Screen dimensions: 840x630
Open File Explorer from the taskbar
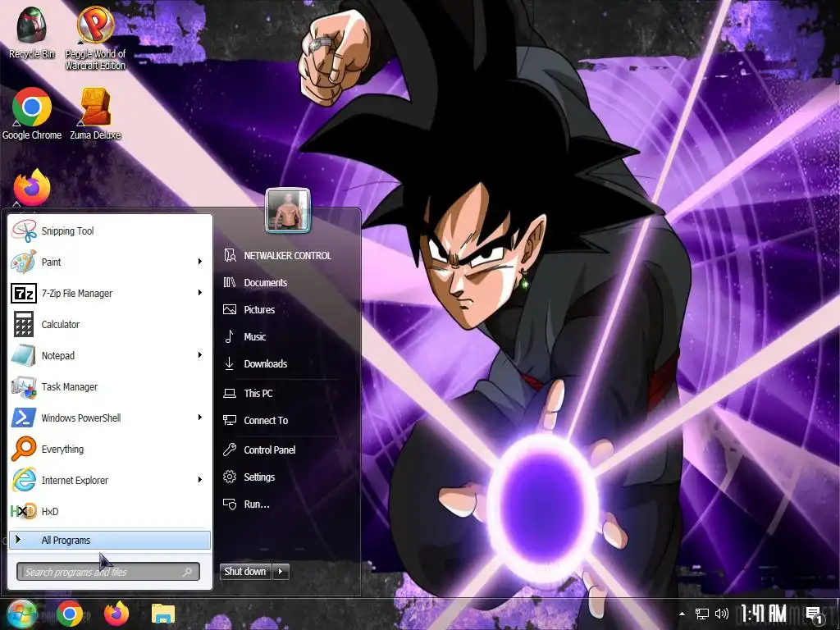163,614
